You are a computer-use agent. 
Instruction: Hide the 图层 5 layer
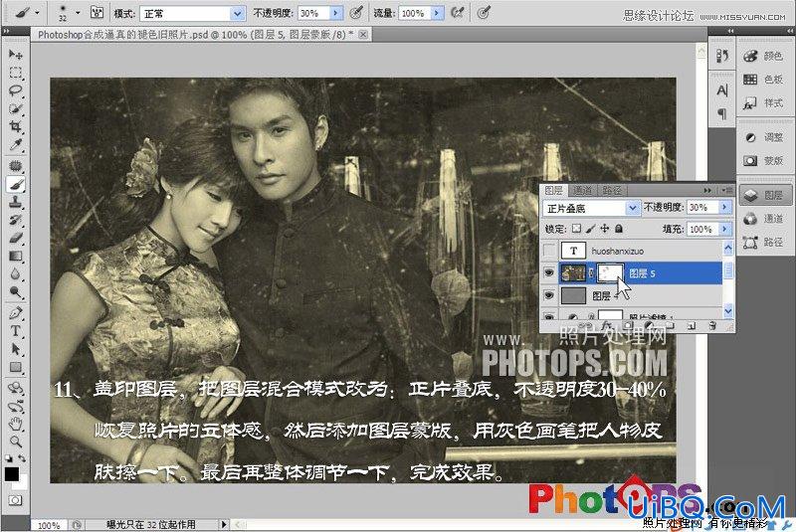click(x=549, y=272)
